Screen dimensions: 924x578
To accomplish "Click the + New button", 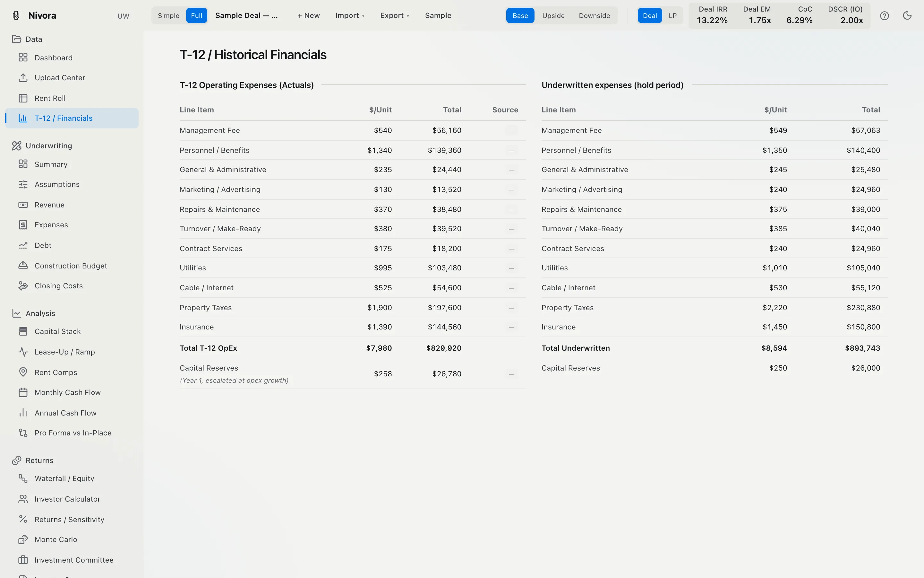I will pos(309,16).
